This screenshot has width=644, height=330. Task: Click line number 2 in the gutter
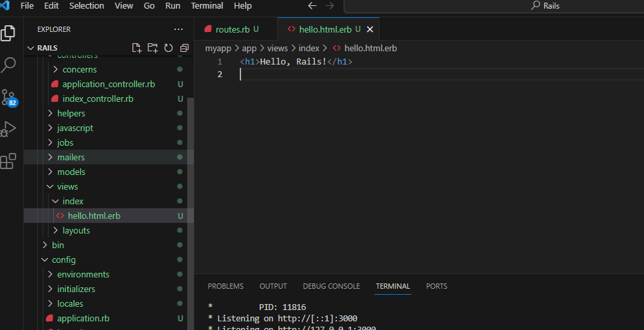click(220, 75)
